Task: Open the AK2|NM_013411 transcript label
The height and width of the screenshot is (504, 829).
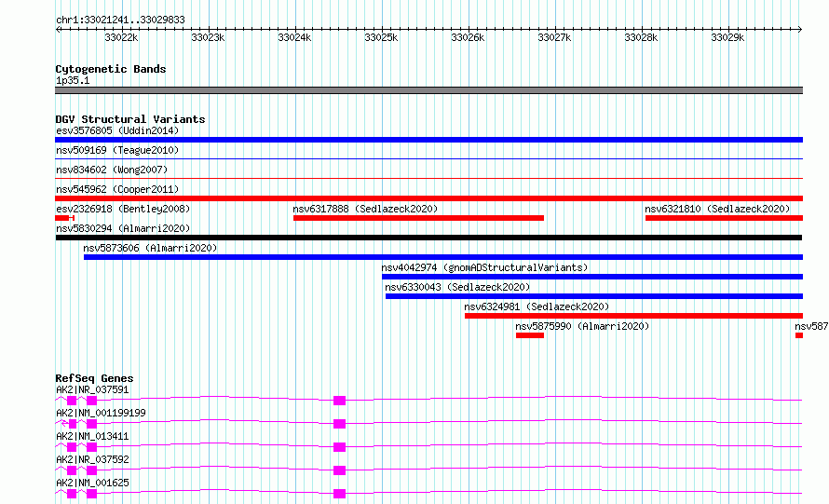Action: 92,436
